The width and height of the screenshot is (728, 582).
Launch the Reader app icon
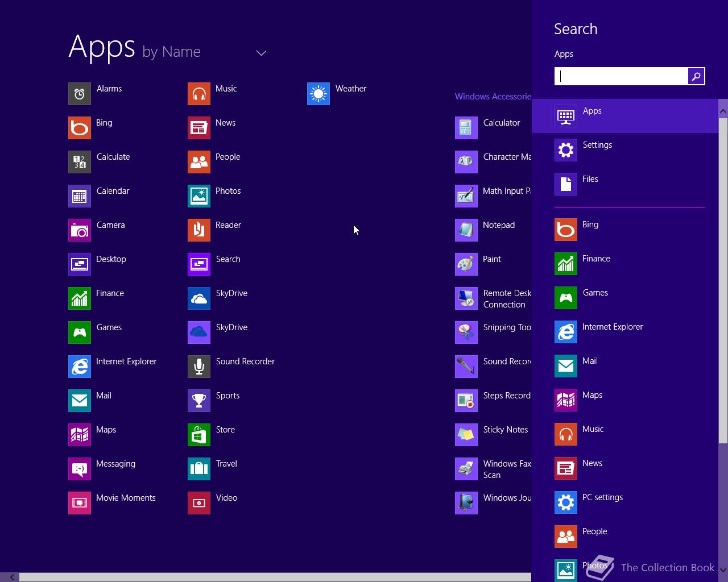click(199, 230)
